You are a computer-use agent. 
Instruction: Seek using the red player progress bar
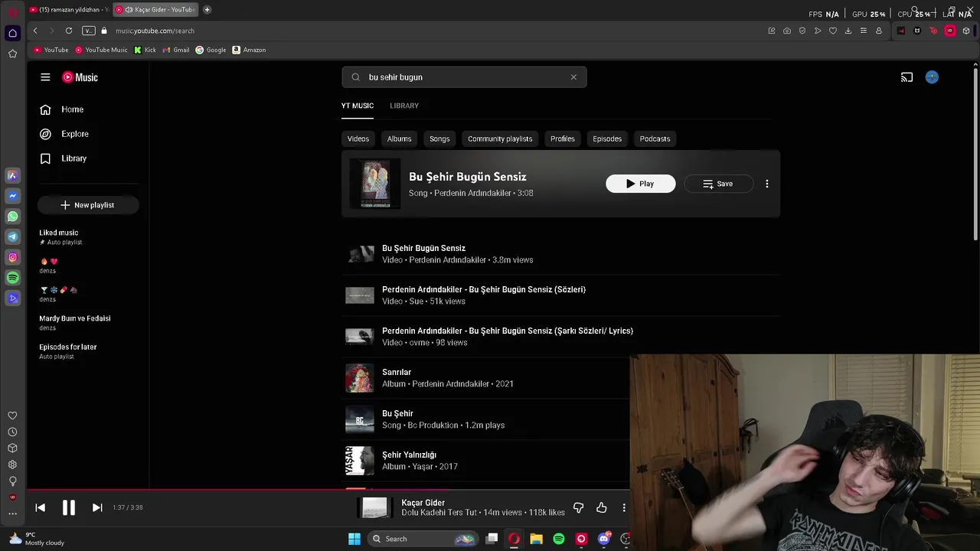328,489
